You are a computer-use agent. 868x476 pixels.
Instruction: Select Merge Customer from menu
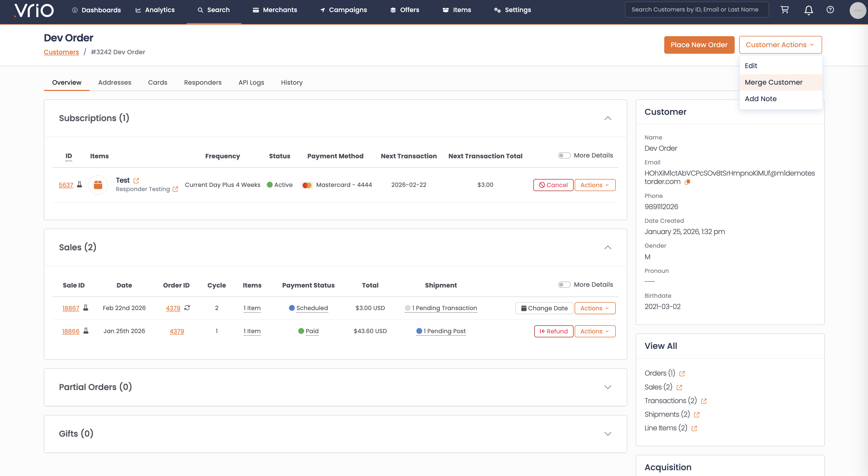(773, 82)
